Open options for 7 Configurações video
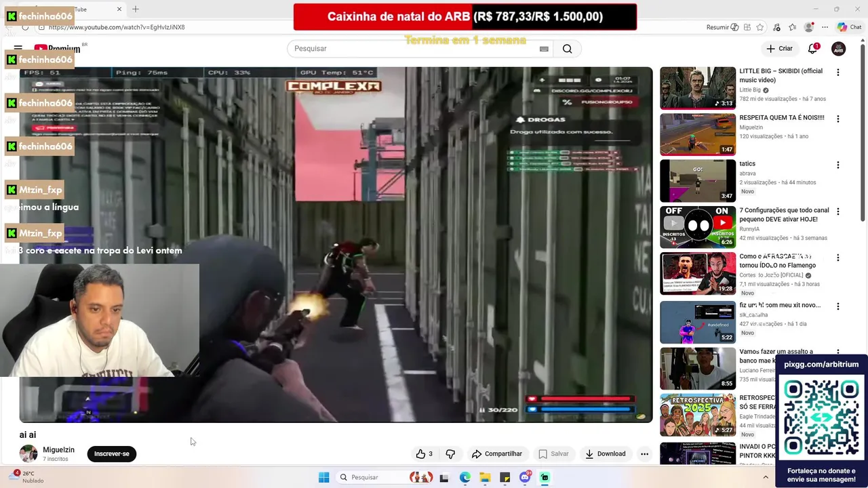The height and width of the screenshot is (488, 868). (x=837, y=212)
